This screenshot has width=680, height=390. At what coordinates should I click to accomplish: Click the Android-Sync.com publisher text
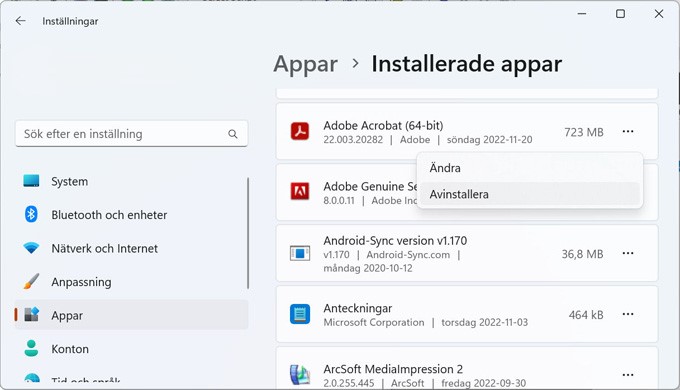[x=408, y=255]
